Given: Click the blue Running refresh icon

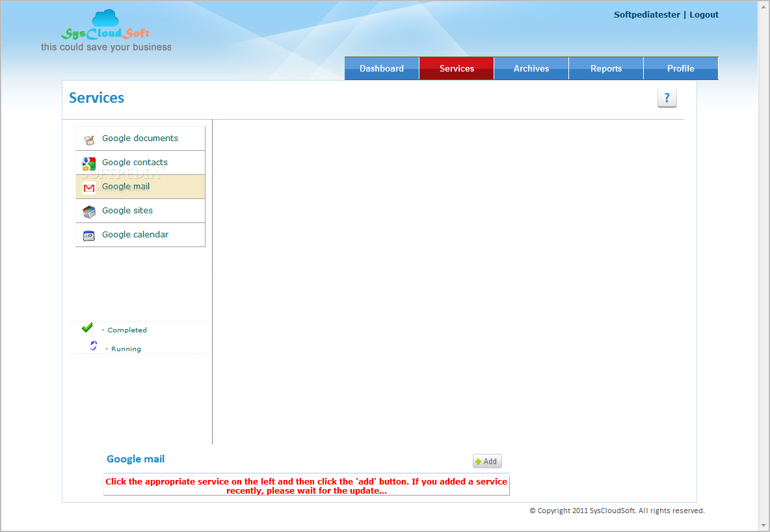Looking at the screenshot, I should [93, 345].
